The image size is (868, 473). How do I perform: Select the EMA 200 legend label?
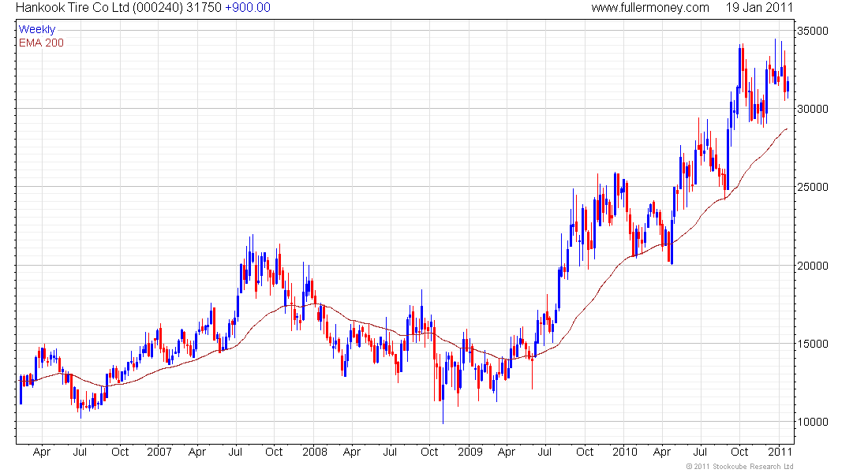pyautogui.click(x=41, y=43)
